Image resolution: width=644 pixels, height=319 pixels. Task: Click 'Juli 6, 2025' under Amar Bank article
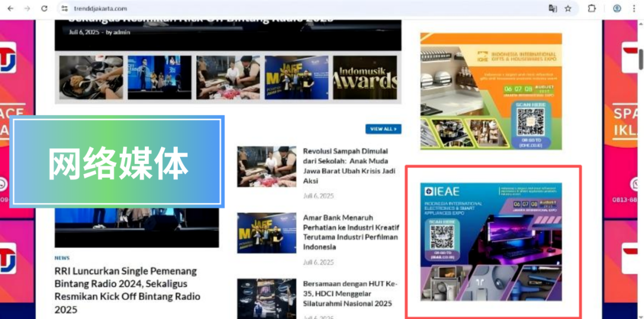point(318,262)
